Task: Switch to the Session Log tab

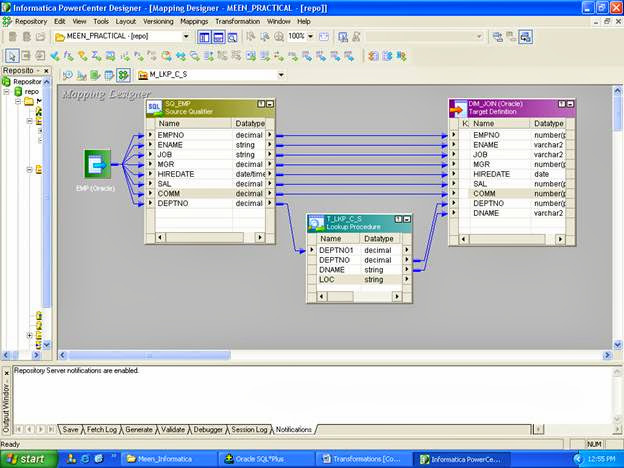Action: point(249,429)
